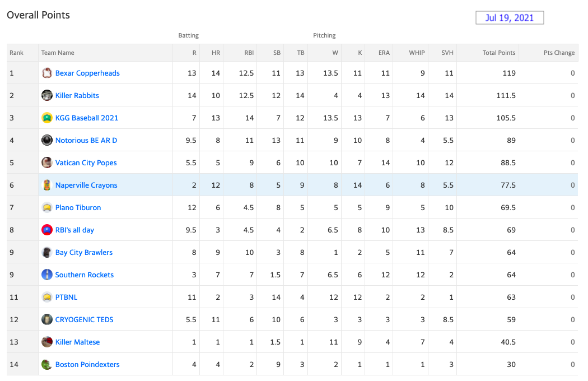Open the Bay City Brawlers team link

83,253
